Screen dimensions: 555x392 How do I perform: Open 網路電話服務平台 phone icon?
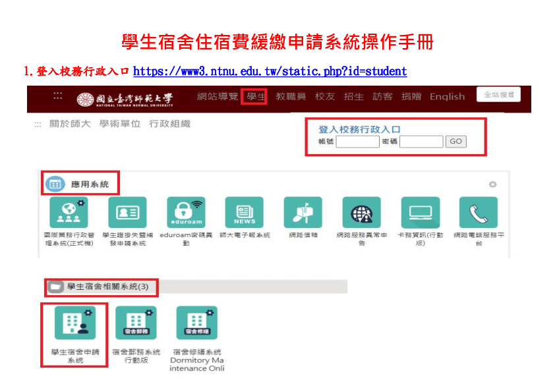[479, 213]
